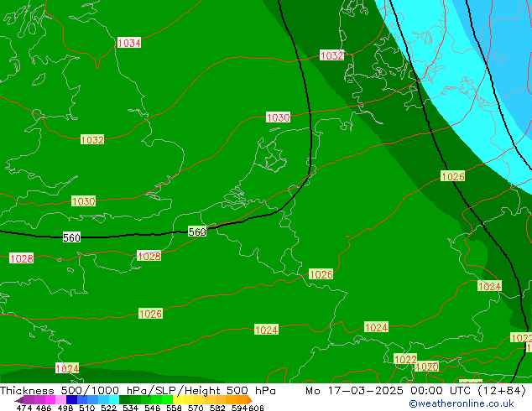Select the 560 height label on the western contour
Image resolution: width=532 pixels, height=411 pixels.
(x=71, y=237)
